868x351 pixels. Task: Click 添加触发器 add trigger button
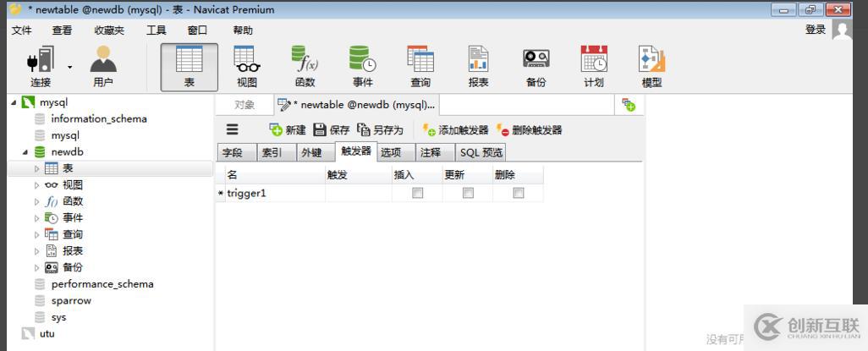pyautogui.click(x=456, y=130)
